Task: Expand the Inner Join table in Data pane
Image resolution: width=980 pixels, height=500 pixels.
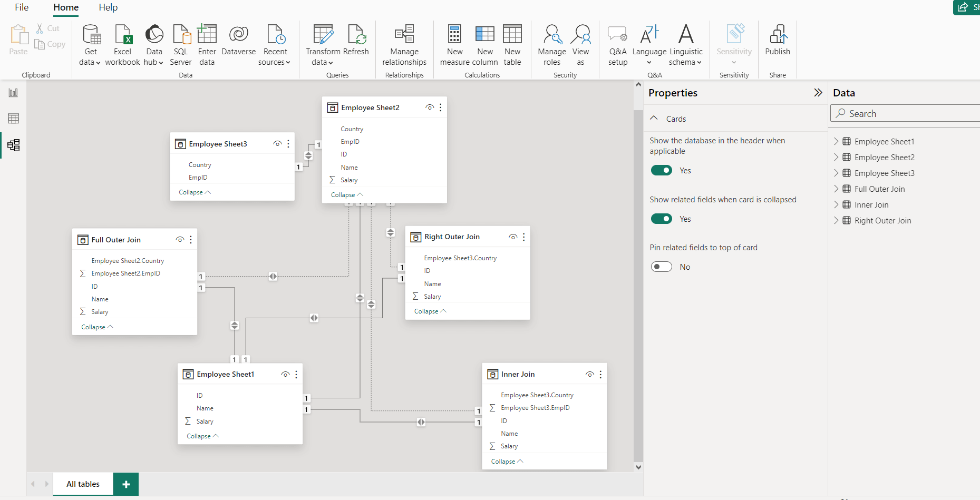Action: pos(837,204)
